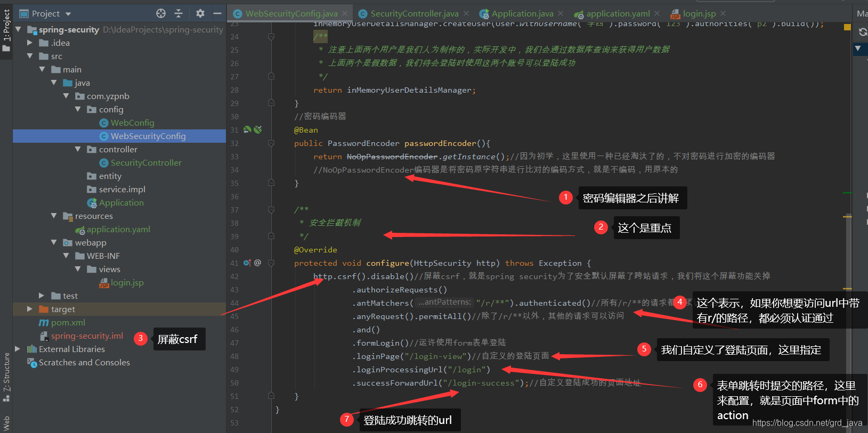868x433 pixels.
Task: Toggle comment fold marker at line 24
Action: (271, 37)
